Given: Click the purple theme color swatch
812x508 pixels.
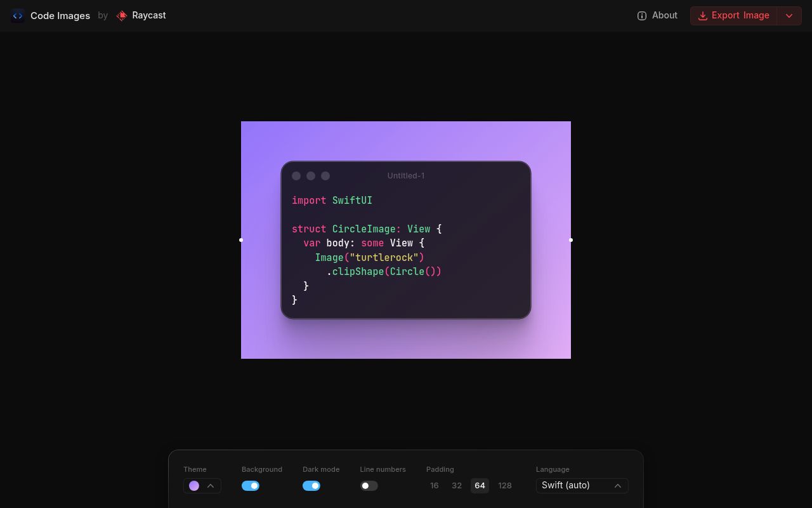Looking at the screenshot, I should [194, 486].
